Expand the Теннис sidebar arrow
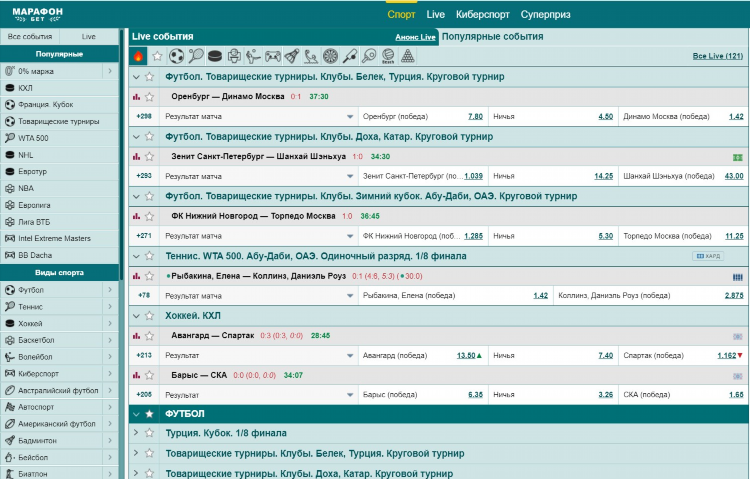 [110, 307]
